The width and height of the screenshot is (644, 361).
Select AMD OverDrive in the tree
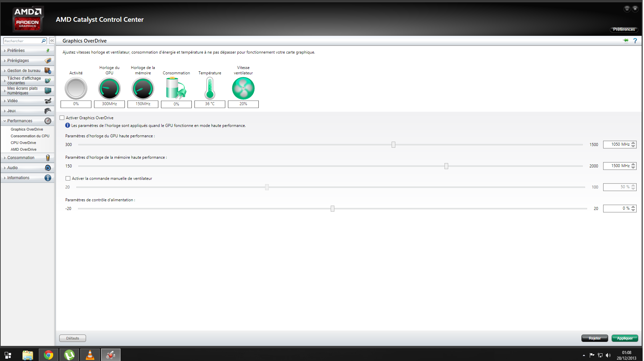(23, 149)
